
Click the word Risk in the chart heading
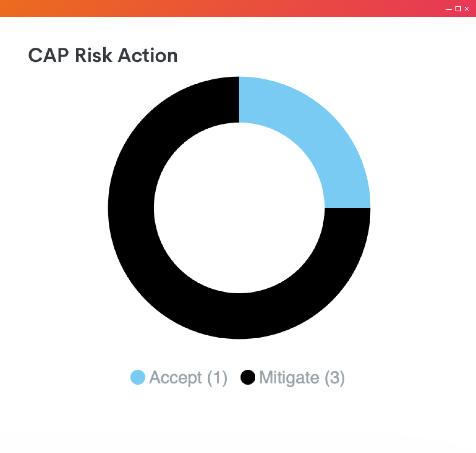point(93,55)
